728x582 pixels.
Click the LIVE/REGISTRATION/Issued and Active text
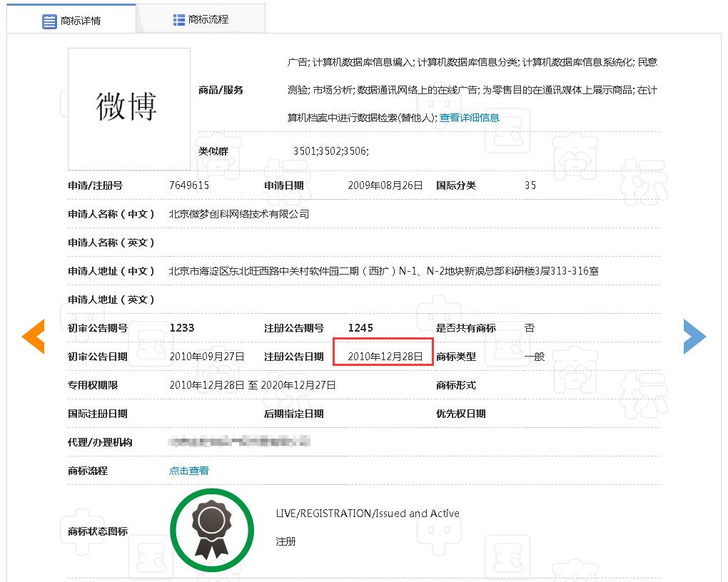(x=368, y=514)
